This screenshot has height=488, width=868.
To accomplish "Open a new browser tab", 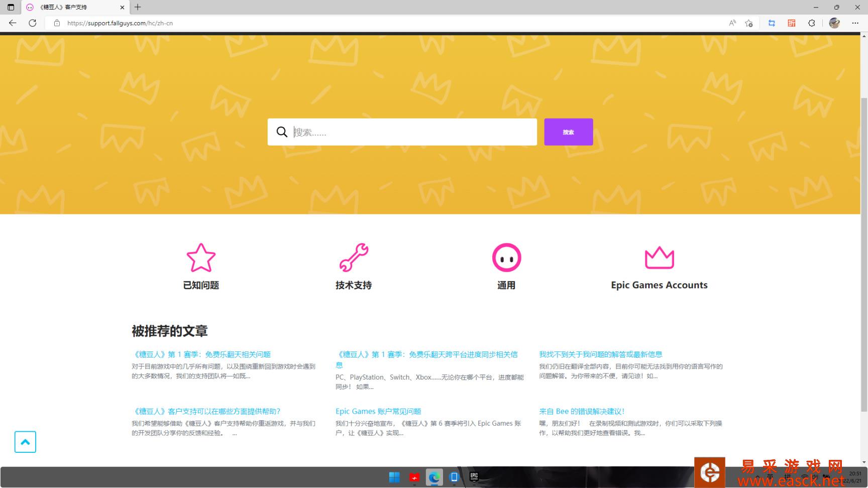I will point(138,7).
